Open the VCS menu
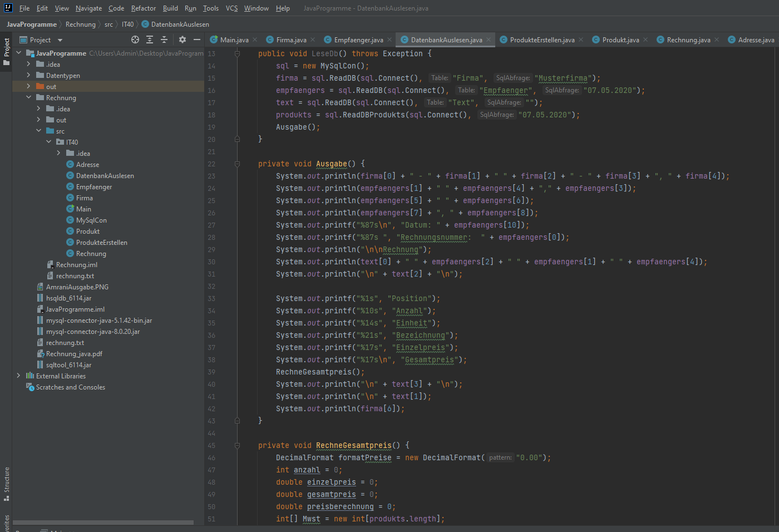779x532 pixels. tap(231, 8)
